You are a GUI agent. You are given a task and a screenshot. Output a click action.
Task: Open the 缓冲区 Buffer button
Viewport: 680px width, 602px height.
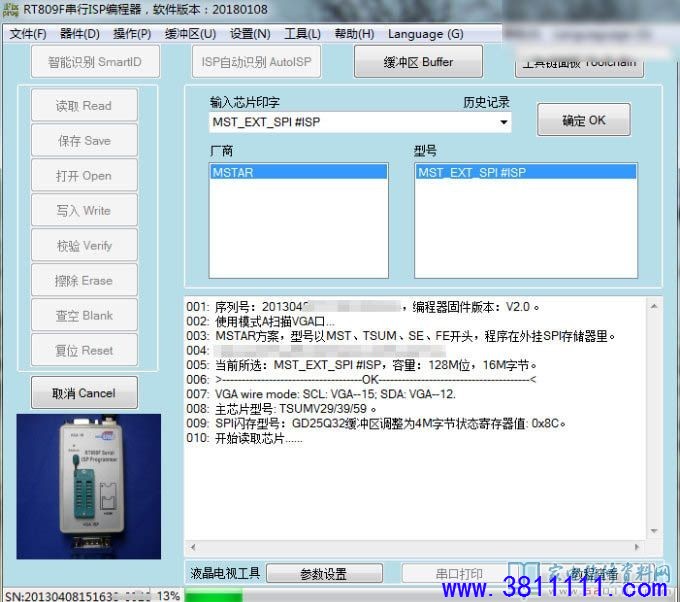coord(418,62)
